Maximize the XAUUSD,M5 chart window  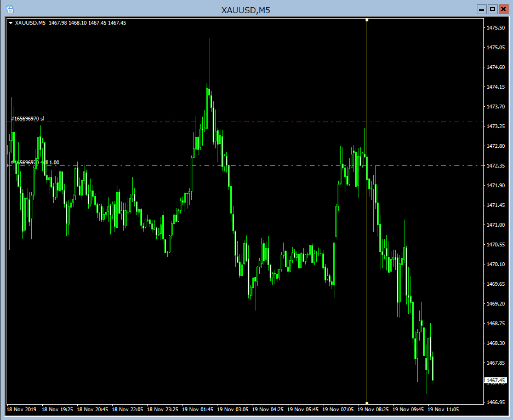pyautogui.click(x=492, y=9)
